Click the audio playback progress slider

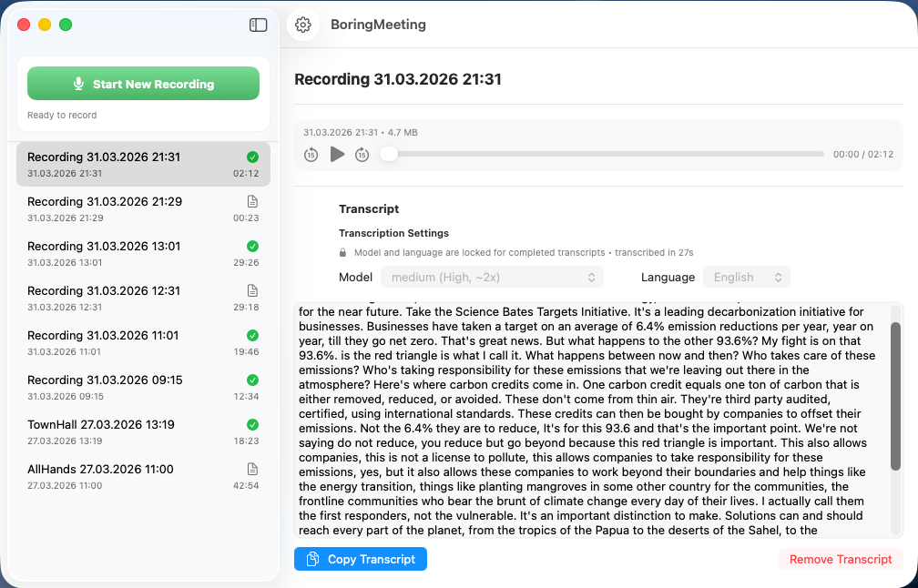601,155
